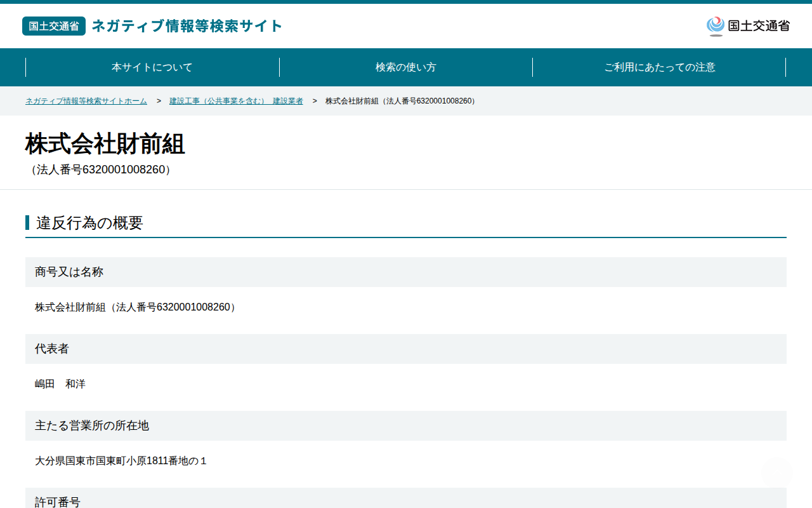
Task: Click the 法人番号 line under the page title
Action: tap(100, 170)
